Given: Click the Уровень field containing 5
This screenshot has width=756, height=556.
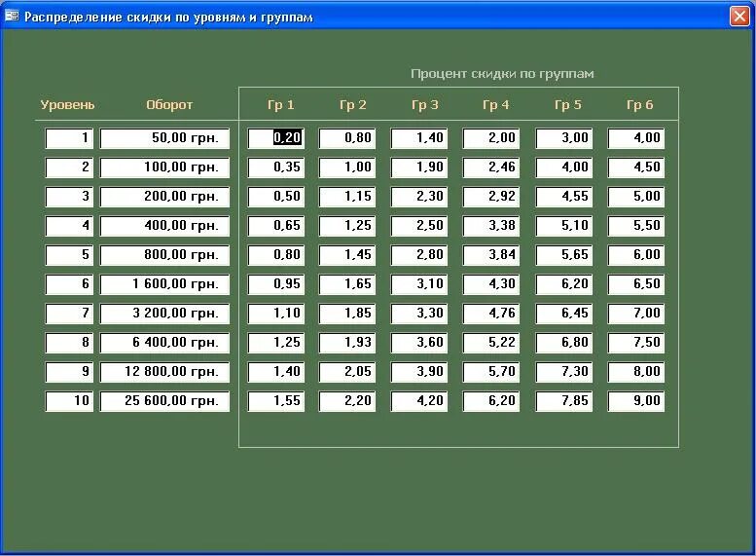Looking at the screenshot, I should click(x=69, y=255).
